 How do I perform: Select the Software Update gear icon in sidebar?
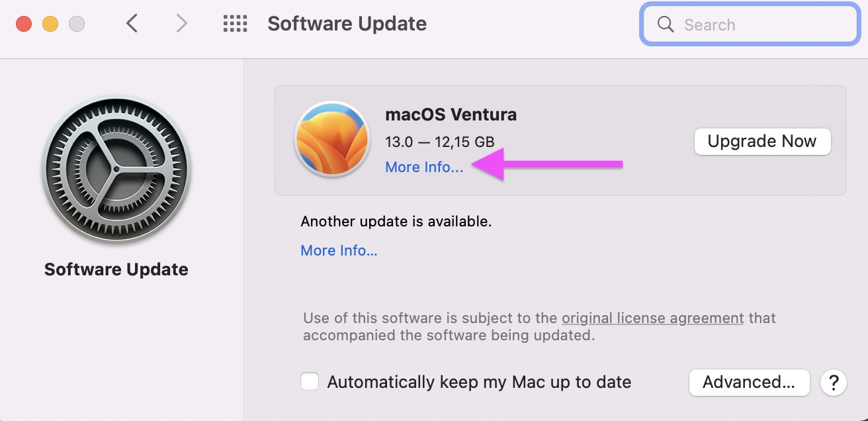pos(116,169)
